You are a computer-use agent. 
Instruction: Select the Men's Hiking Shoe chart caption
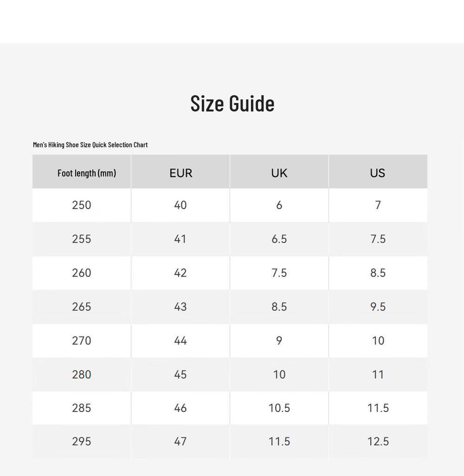click(x=91, y=145)
